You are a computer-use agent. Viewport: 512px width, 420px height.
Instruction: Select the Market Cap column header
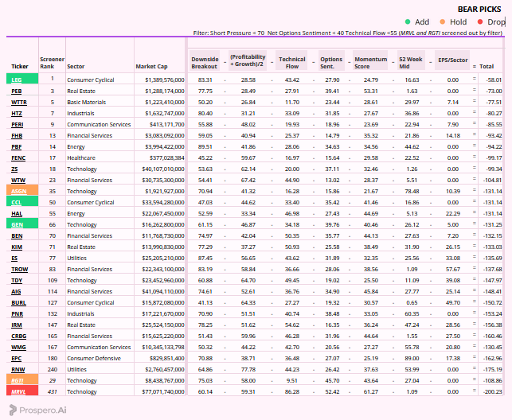pos(151,67)
